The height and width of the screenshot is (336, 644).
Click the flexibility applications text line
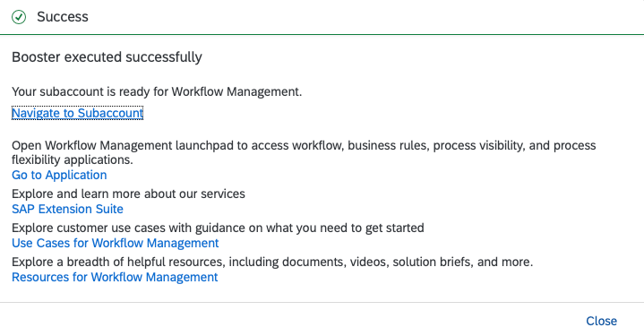click(x=73, y=159)
